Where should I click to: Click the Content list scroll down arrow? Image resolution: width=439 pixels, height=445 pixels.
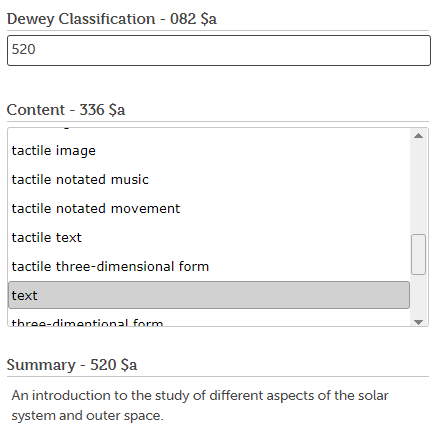[x=418, y=322]
